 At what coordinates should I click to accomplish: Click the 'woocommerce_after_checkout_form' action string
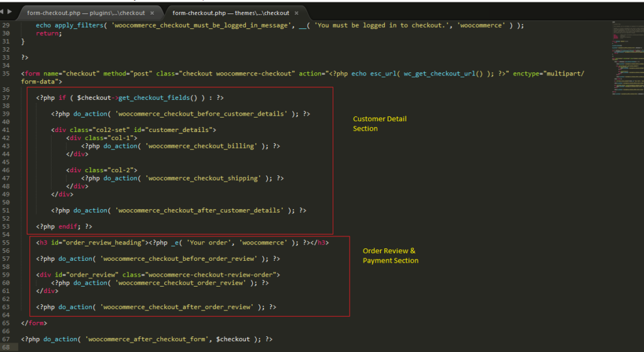146,339
